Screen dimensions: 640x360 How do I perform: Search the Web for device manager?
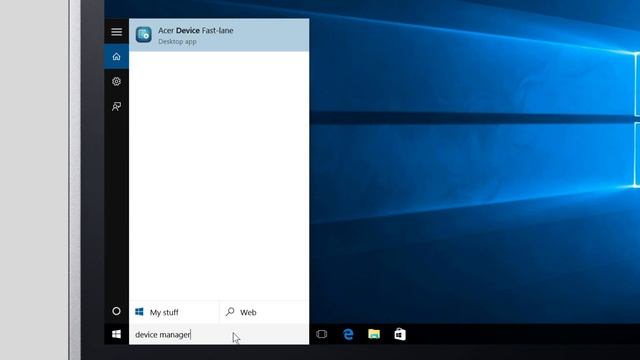pyautogui.click(x=264, y=312)
